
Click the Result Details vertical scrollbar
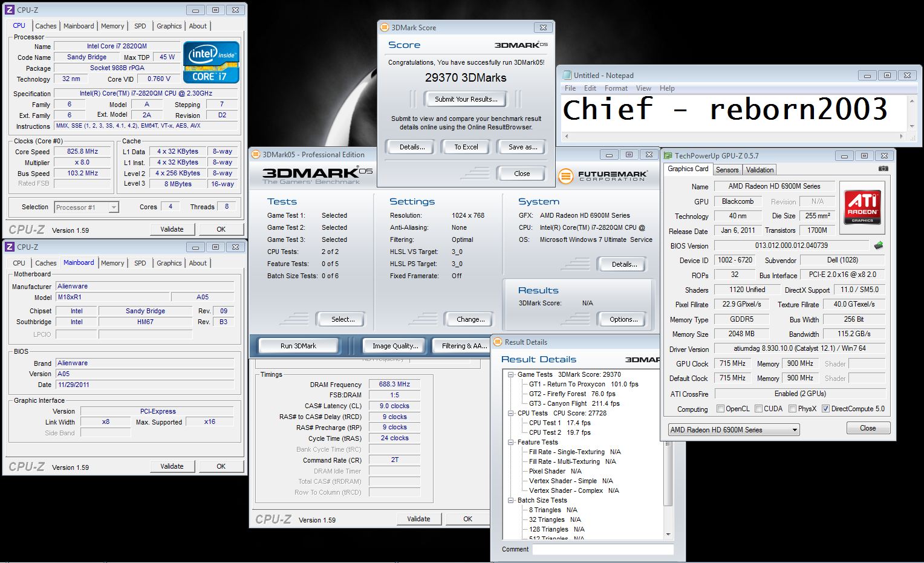668,455
